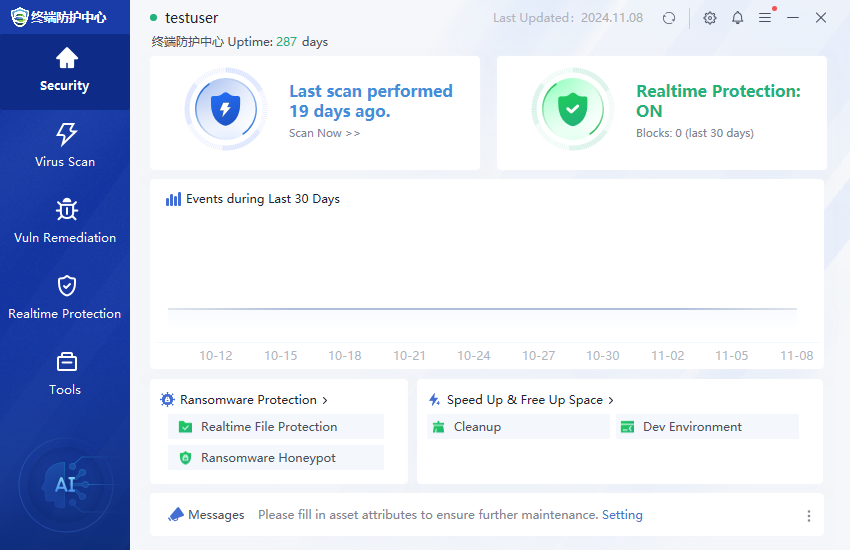850x550 pixels.
Task: Open the Cleanup tool
Action: (x=477, y=427)
